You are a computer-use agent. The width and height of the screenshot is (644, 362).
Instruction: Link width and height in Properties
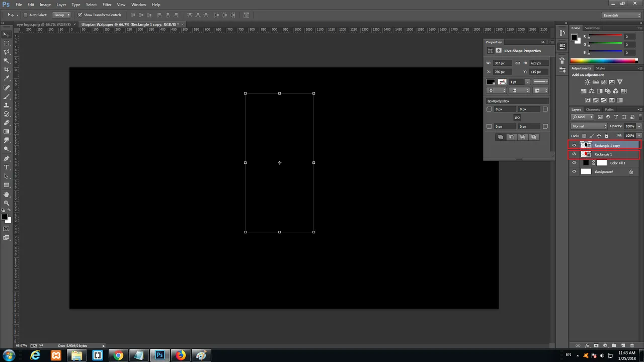[518, 63]
